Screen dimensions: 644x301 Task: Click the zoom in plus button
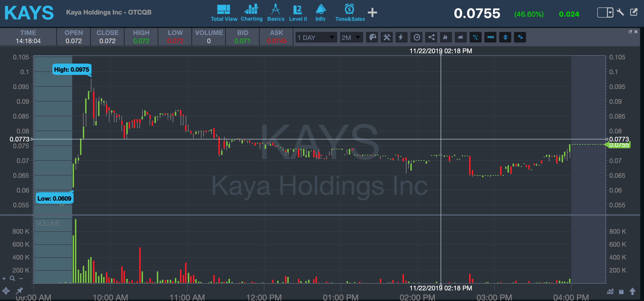4,279
